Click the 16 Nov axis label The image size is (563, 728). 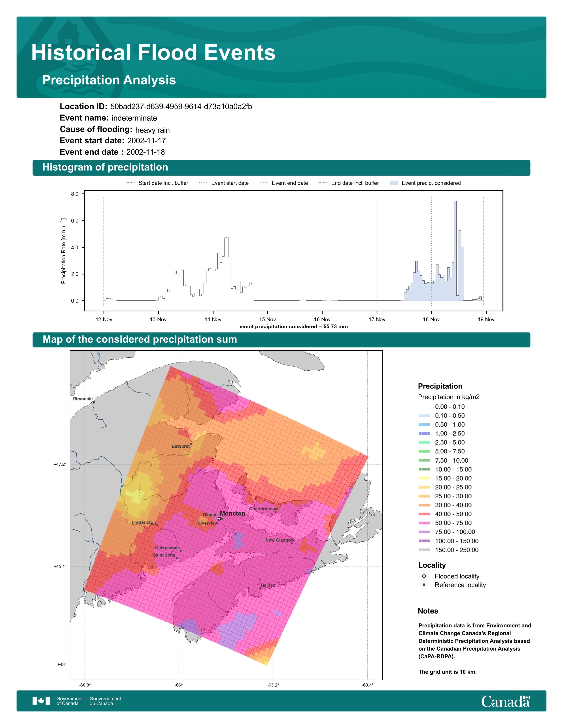(x=322, y=319)
